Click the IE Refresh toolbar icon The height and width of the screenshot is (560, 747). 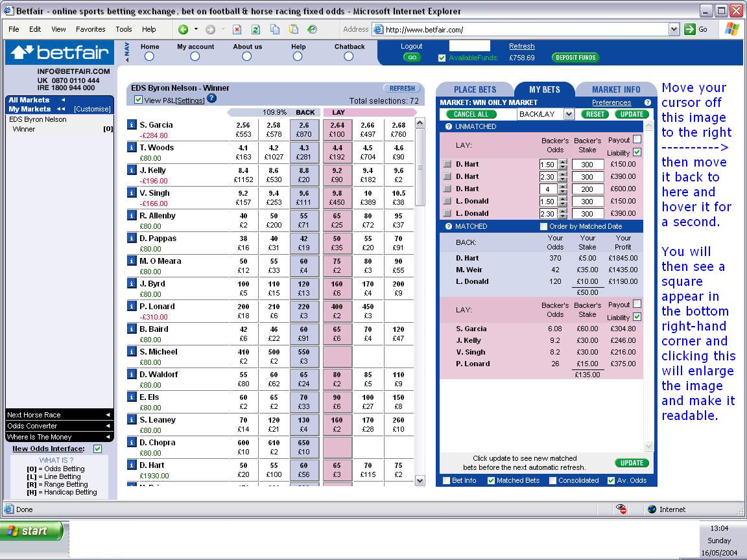click(x=255, y=29)
